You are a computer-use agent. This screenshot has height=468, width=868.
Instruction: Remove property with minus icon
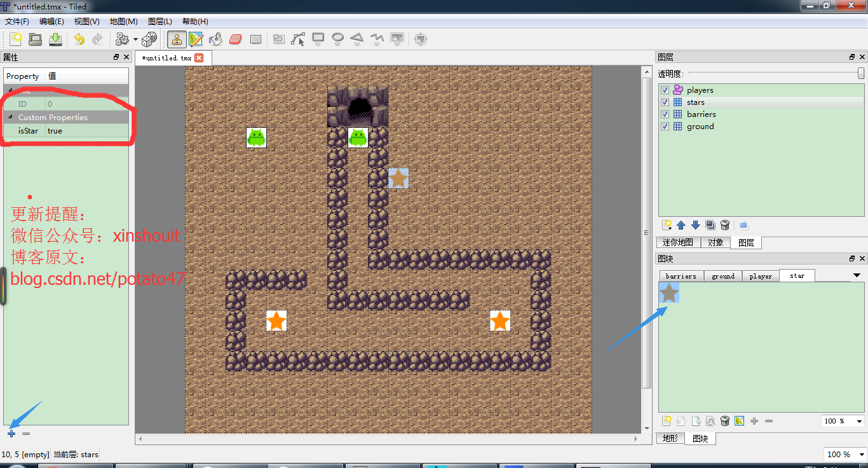click(26, 434)
